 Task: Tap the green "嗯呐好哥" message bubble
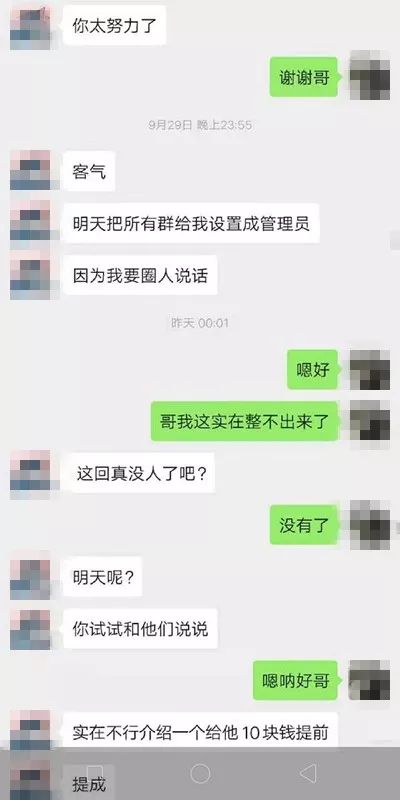(x=296, y=680)
